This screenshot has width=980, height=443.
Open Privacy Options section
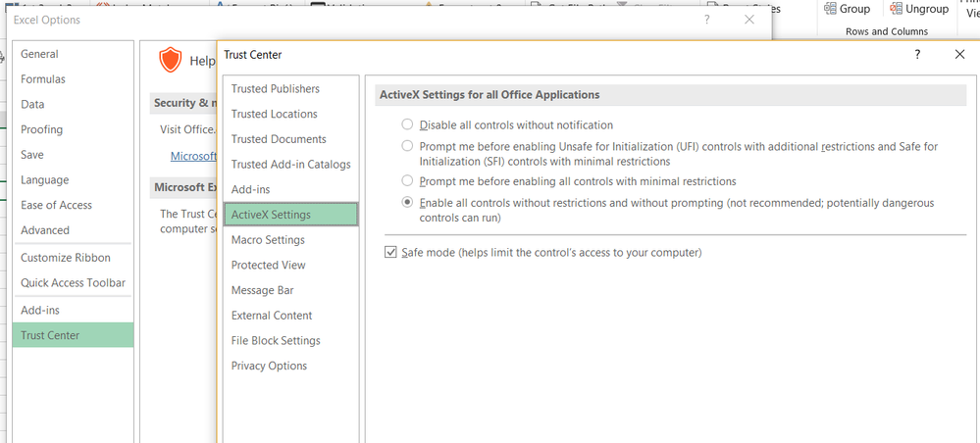pos(290,366)
